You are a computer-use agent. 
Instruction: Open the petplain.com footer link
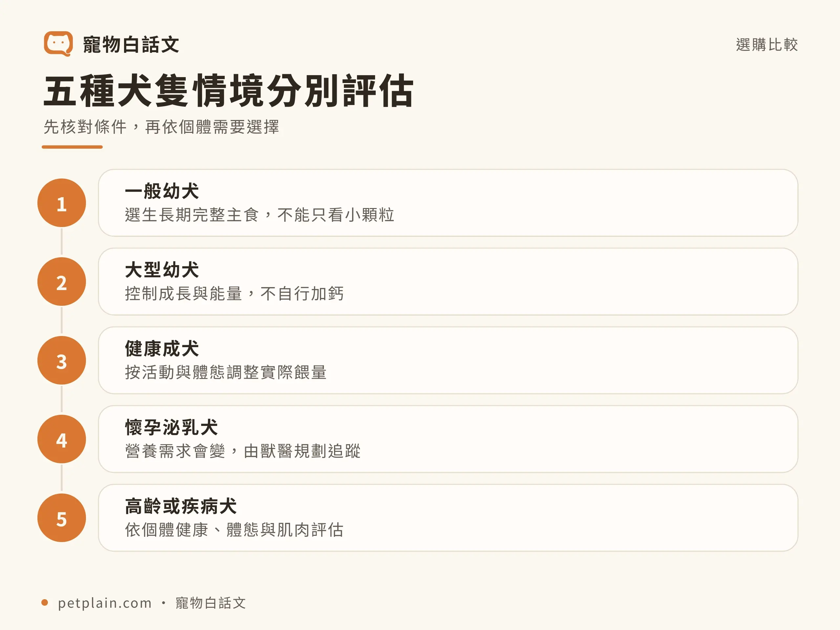[x=104, y=603]
